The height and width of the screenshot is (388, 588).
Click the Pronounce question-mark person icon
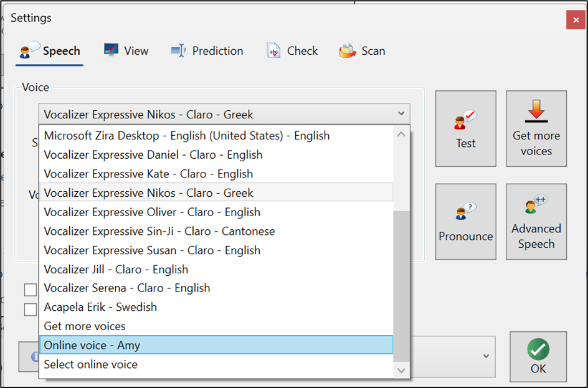point(465,211)
